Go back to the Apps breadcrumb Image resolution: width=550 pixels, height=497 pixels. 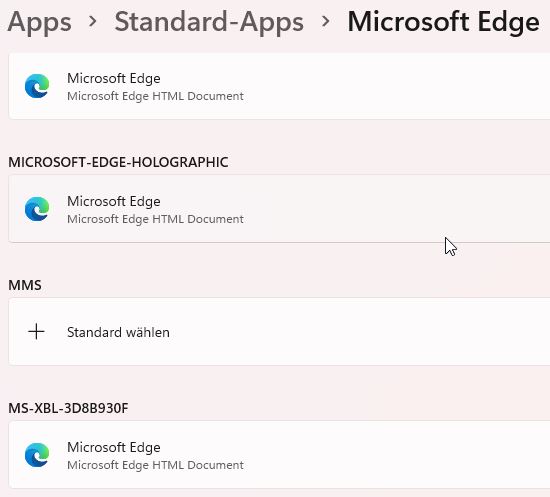point(39,22)
